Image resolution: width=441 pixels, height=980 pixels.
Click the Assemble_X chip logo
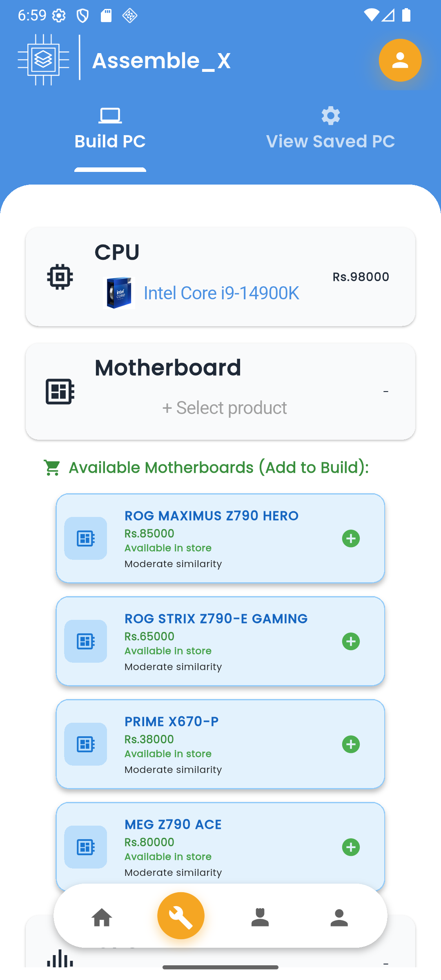[x=43, y=60]
